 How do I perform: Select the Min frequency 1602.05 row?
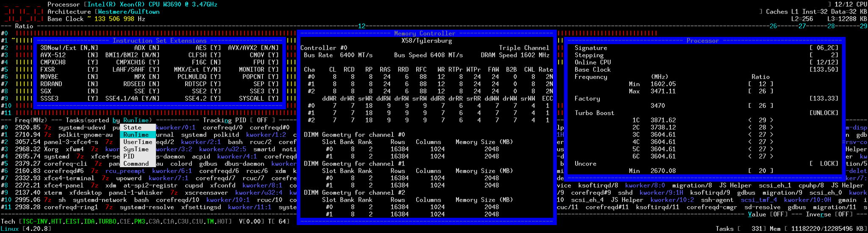coord(701,84)
